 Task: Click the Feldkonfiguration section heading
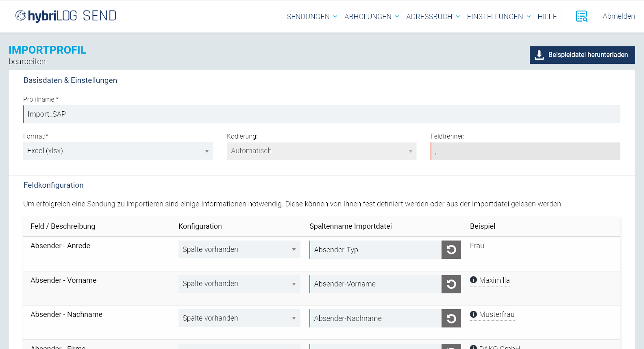[x=54, y=185]
